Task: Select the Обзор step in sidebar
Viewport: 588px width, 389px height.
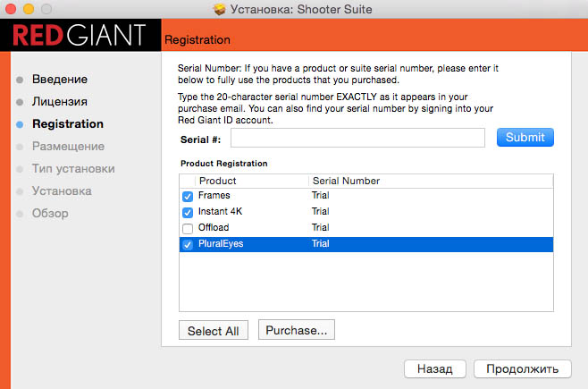Action: 50,214
